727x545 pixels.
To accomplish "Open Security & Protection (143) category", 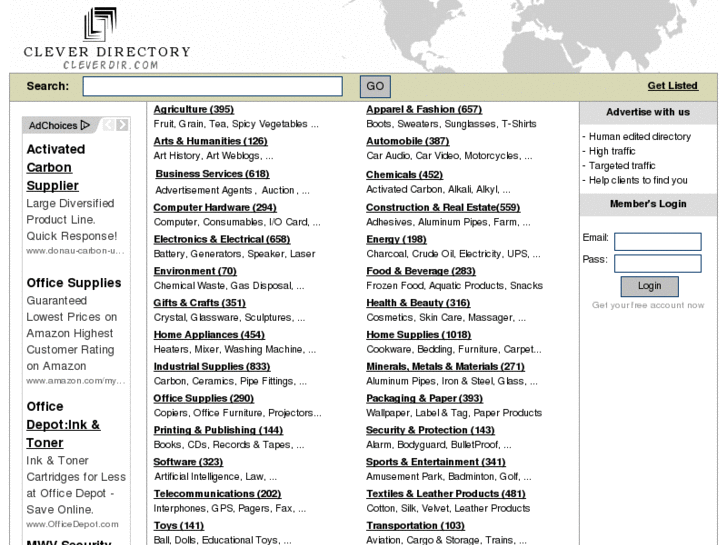I will [430, 430].
